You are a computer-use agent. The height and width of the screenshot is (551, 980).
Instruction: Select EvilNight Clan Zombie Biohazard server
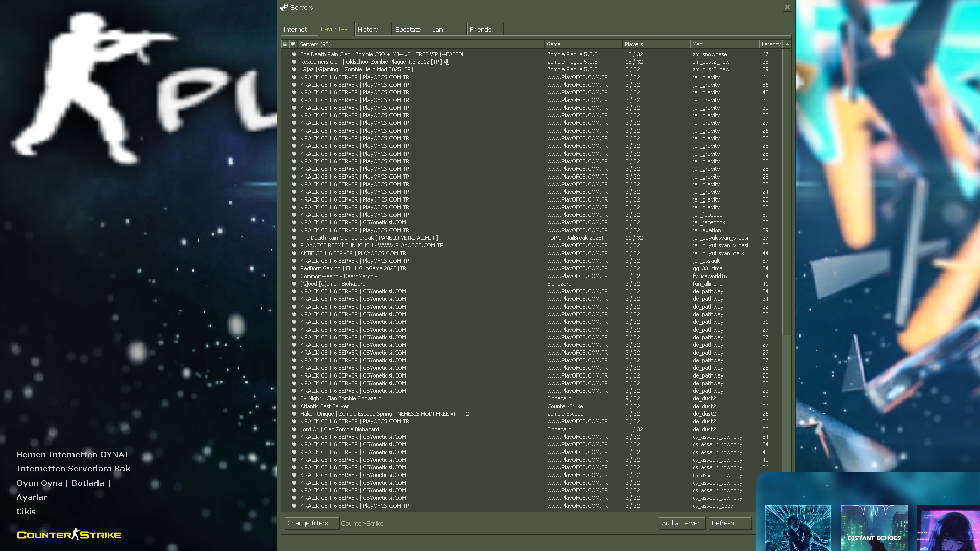[x=531, y=398]
